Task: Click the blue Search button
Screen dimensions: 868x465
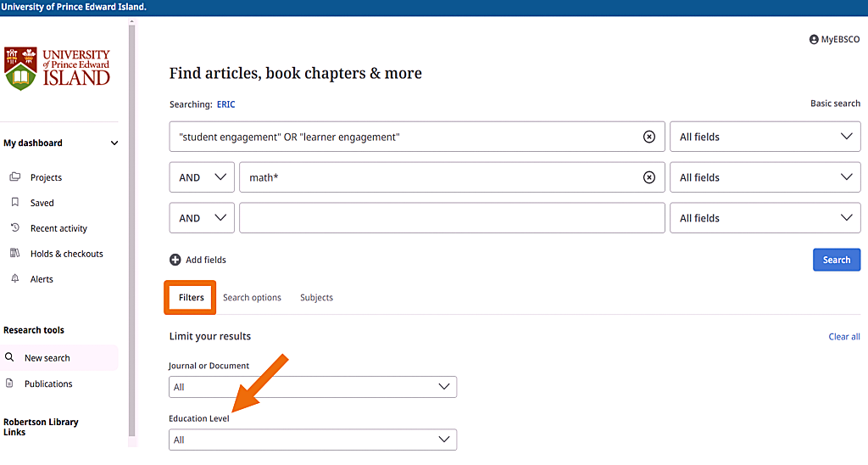Action: tap(836, 260)
